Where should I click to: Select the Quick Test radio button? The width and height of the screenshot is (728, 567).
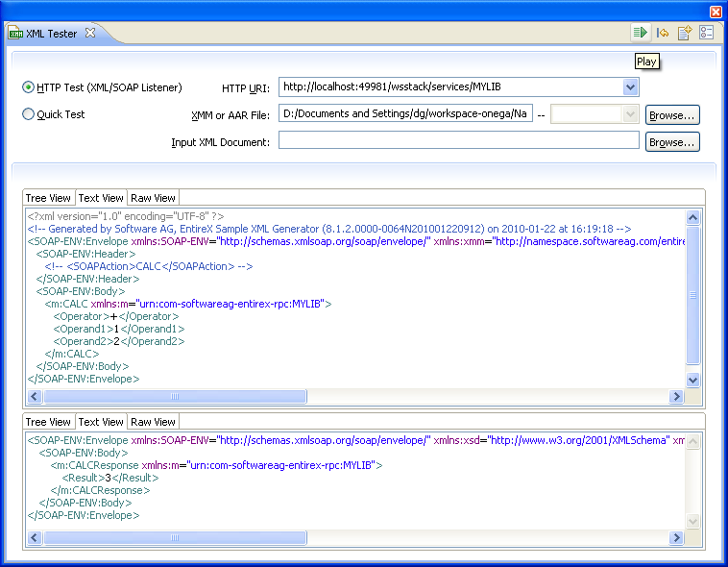28,114
